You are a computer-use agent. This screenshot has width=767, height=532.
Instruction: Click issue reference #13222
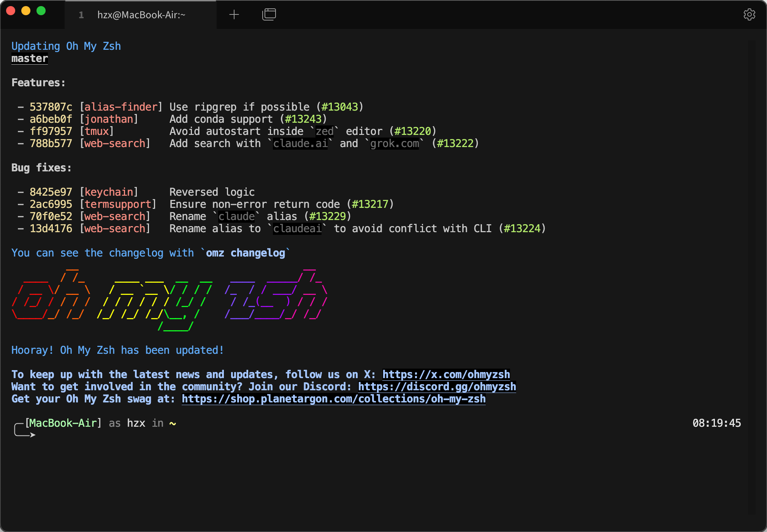pyautogui.click(x=455, y=144)
